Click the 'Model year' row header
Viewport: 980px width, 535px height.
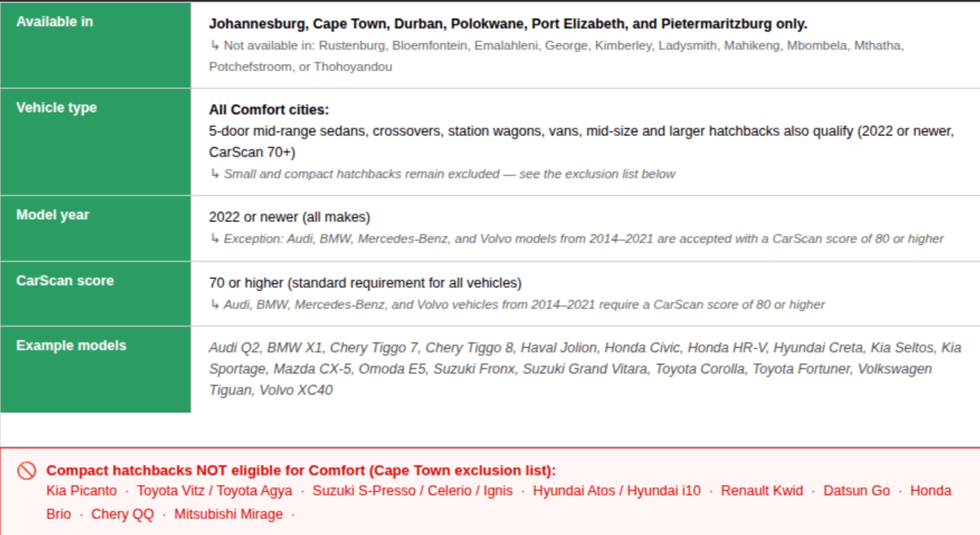pos(96,228)
